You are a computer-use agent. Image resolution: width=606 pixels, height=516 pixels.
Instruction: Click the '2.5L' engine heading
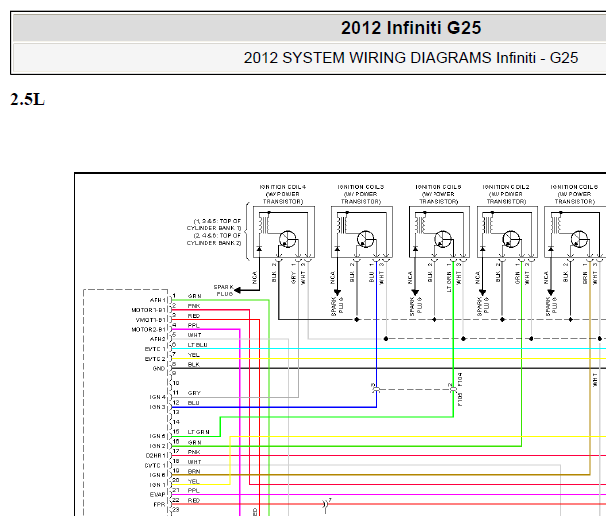click(27, 100)
